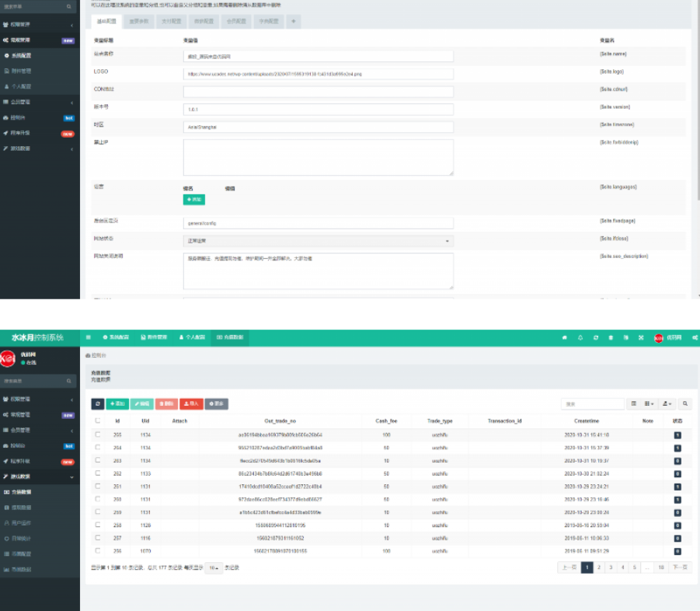Viewport: 700px width, 611px height.
Task: Click green add button in language row
Action: point(194,200)
